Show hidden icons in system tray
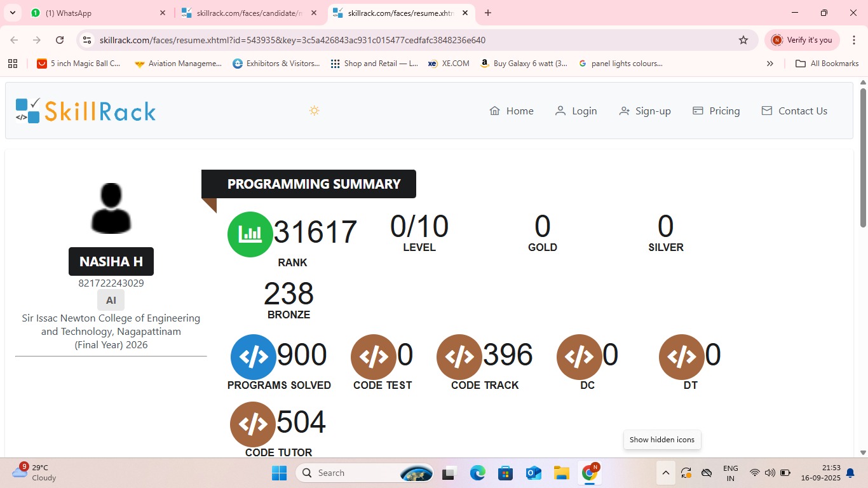This screenshot has width=868, height=488. (665, 473)
